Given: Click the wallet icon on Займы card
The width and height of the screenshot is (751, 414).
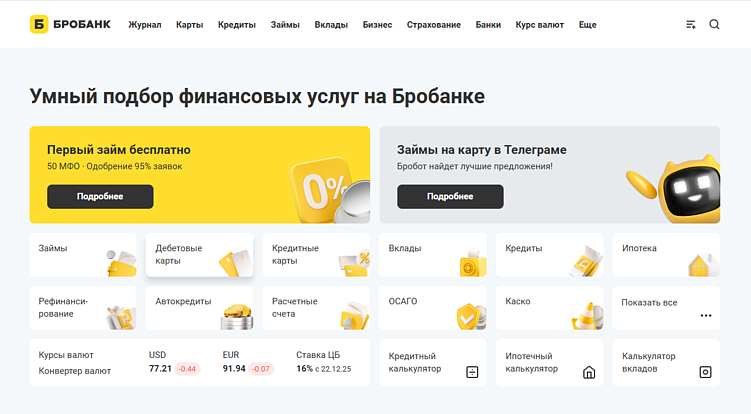Looking at the screenshot, I should coord(121,263).
